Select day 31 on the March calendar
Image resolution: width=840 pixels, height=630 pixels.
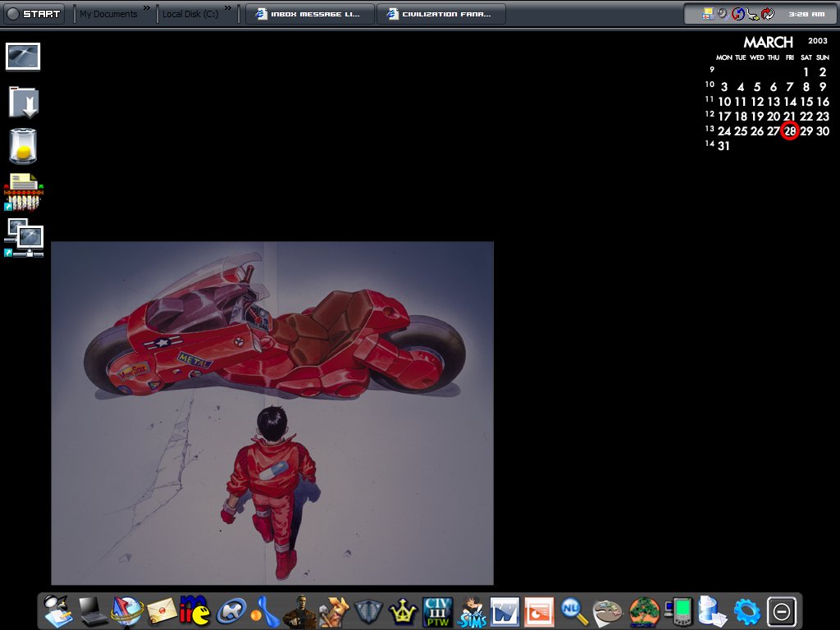[724, 146]
